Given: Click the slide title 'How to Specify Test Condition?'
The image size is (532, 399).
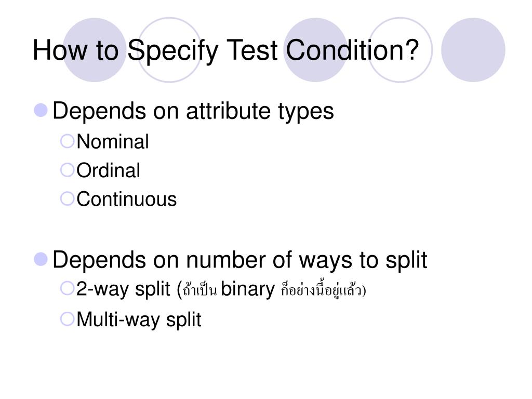Looking at the screenshot, I should click(225, 51).
